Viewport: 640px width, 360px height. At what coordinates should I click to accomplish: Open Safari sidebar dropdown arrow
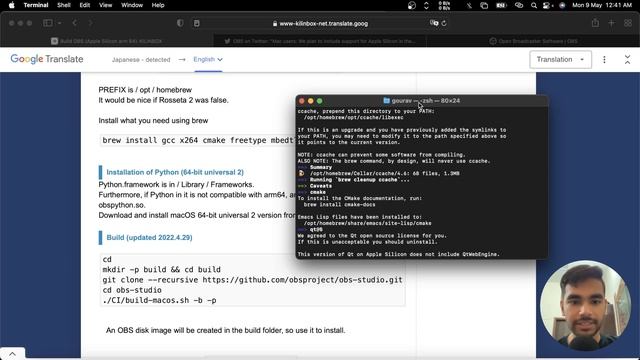[60, 23]
